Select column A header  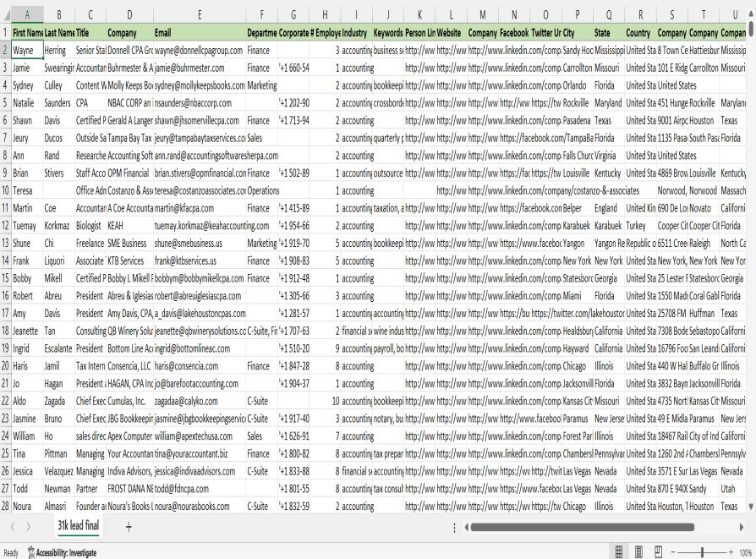point(27,15)
